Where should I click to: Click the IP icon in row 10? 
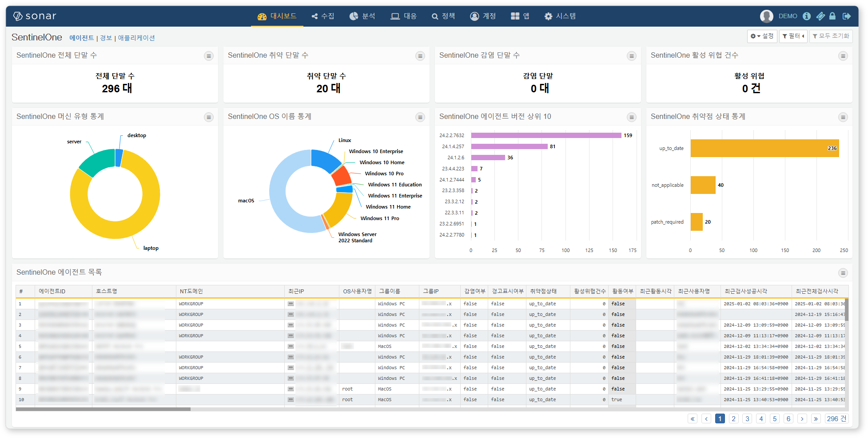point(291,399)
